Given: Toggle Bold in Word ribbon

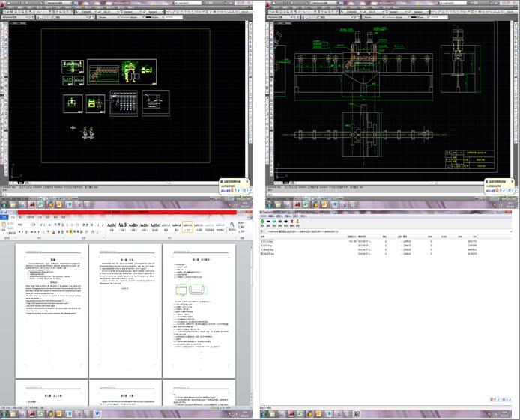Looking at the screenshot, I should (x=19, y=232).
